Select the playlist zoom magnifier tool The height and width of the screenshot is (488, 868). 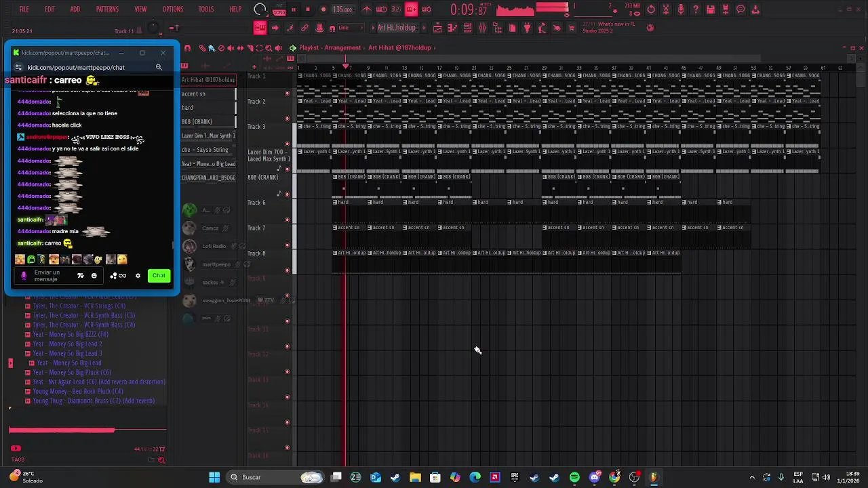269,48
